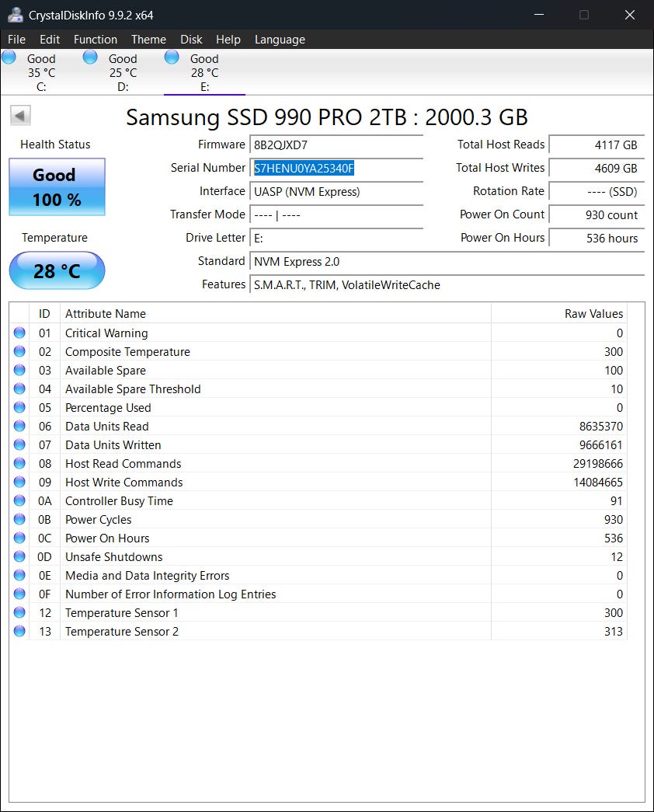The image size is (654, 812).
Task: Open the Function menu
Action: [96, 40]
